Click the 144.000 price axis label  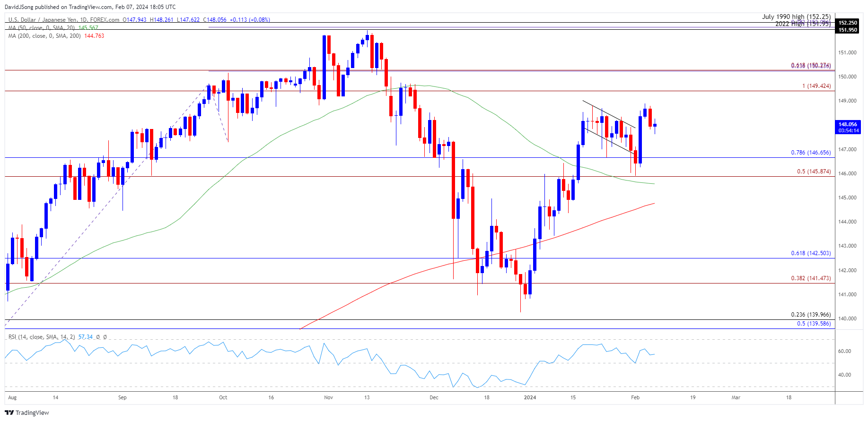coord(848,222)
